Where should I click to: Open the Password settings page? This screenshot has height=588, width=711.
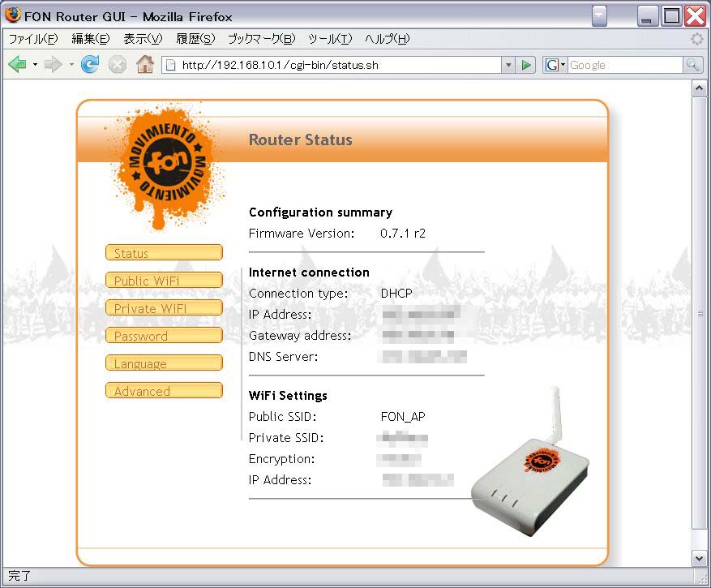click(x=164, y=336)
